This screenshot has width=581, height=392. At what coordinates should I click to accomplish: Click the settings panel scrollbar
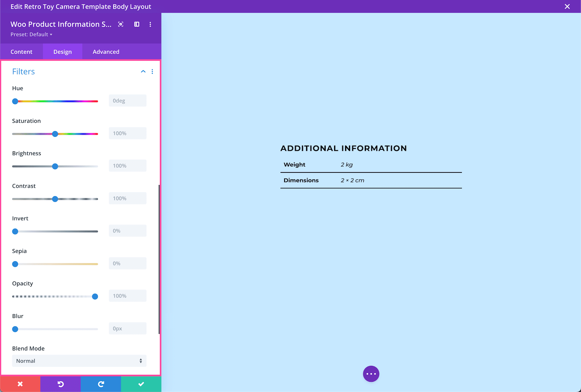coord(159,258)
